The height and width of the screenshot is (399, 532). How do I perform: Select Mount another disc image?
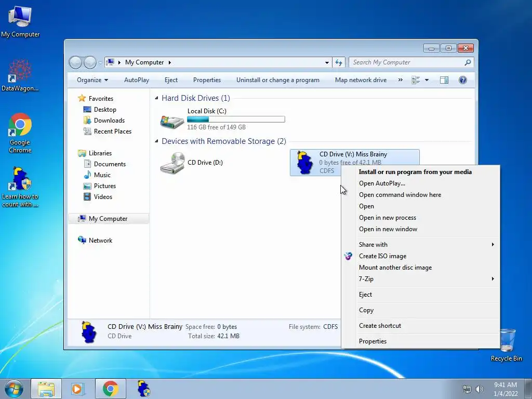[395, 268]
